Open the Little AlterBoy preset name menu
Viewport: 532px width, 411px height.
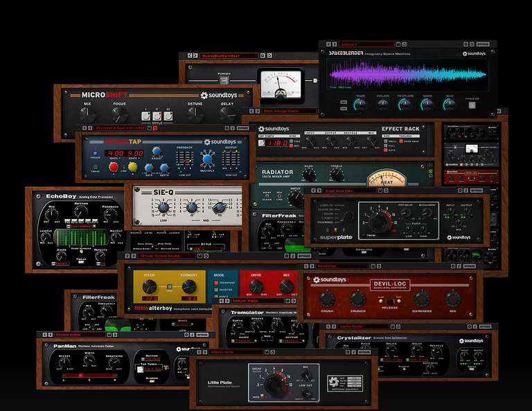[x=167, y=256]
